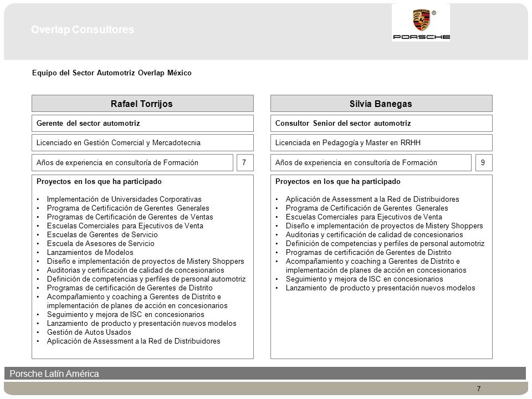The image size is (532, 399).
Task: Click the 'Porsche Latín América' footer text
Action: pos(54,374)
